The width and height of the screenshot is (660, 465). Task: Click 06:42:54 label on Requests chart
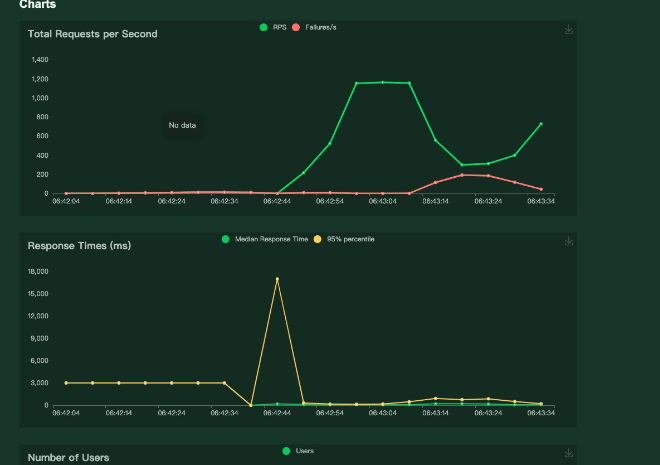[x=330, y=202]
